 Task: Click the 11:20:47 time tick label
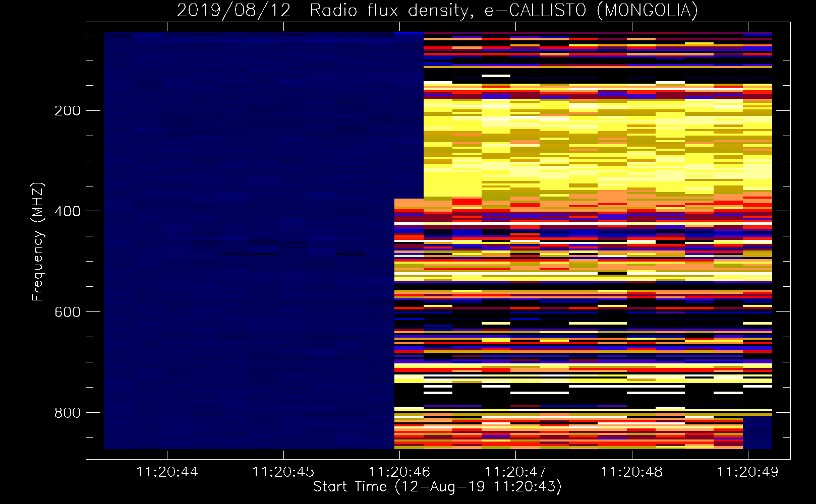point(515,472)
